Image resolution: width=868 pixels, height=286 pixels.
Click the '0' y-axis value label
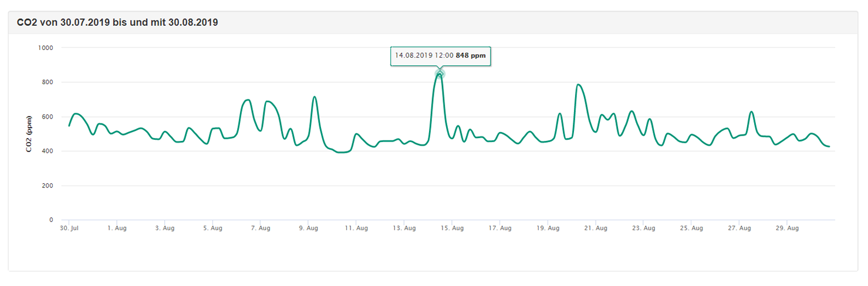pyautogui.click(x=52, y=220)
